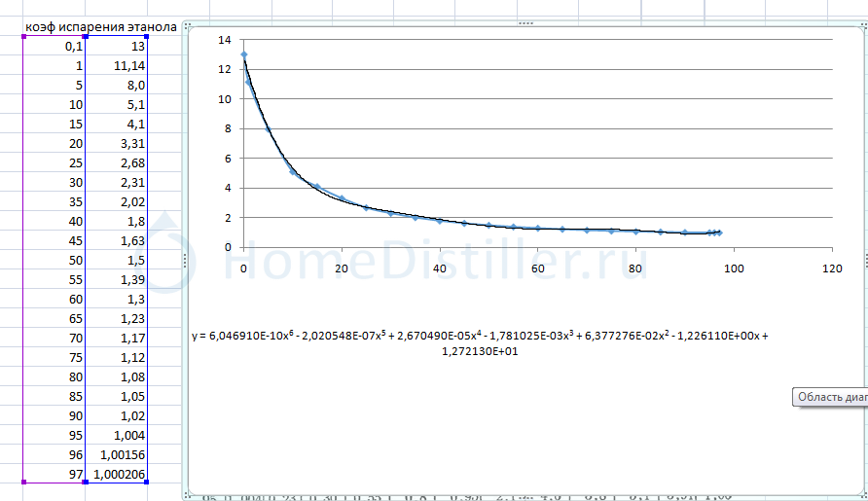The image size is (868, 501).
Task: Click the cell containing 1,000206
Action: (x=119, y=474)
